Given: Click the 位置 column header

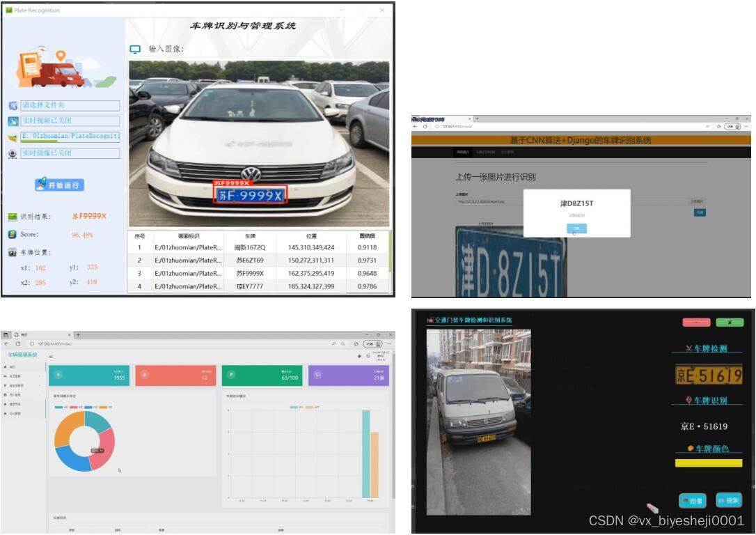Looking at the screenshot, I should (311, 236).
